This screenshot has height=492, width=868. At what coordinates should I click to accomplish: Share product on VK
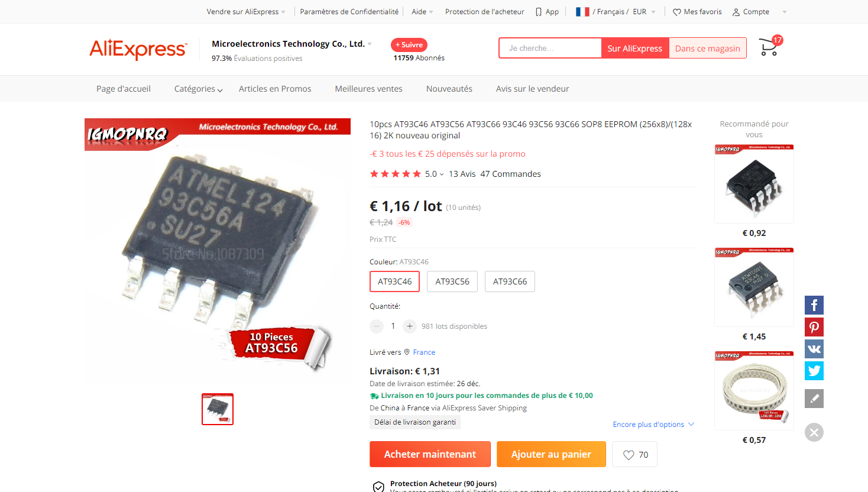814,349
